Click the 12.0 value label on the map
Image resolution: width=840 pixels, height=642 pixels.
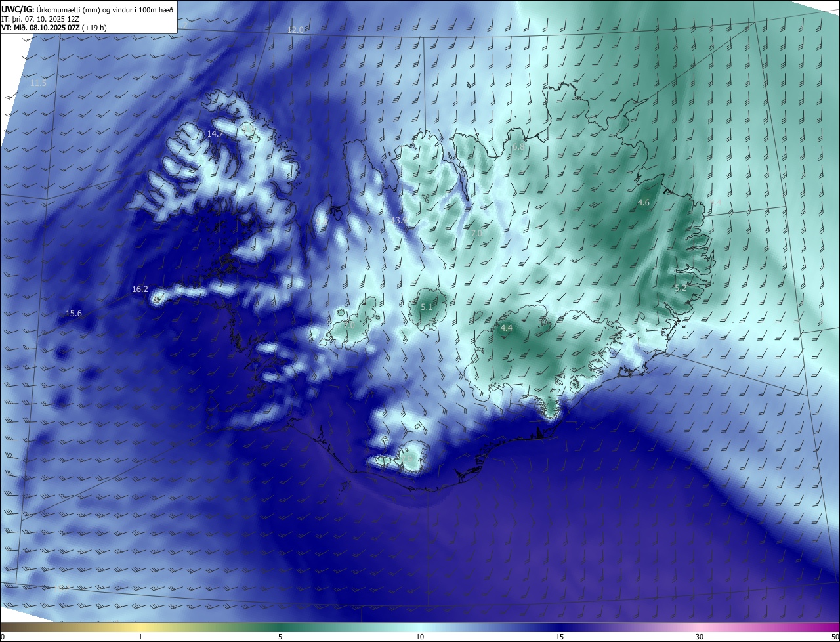(296, 30)
